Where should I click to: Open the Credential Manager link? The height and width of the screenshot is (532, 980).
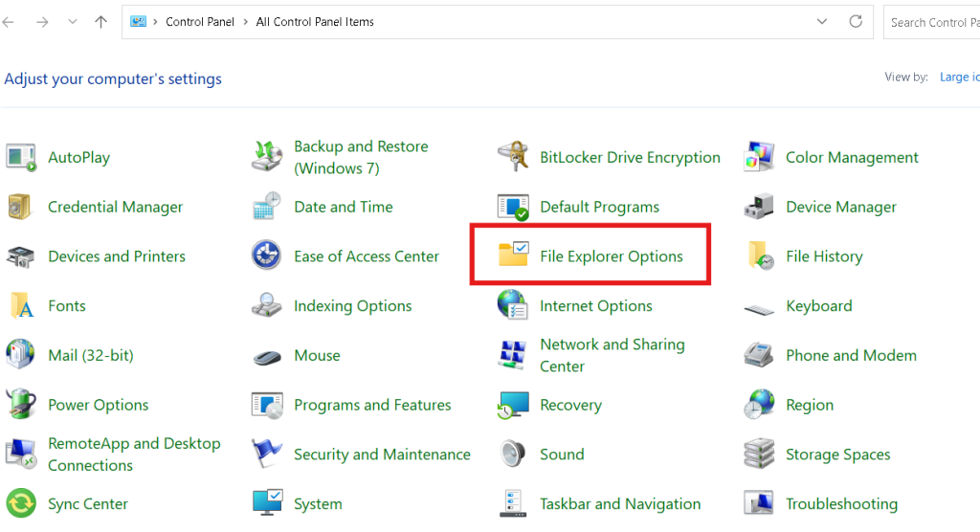coord(115,207)
